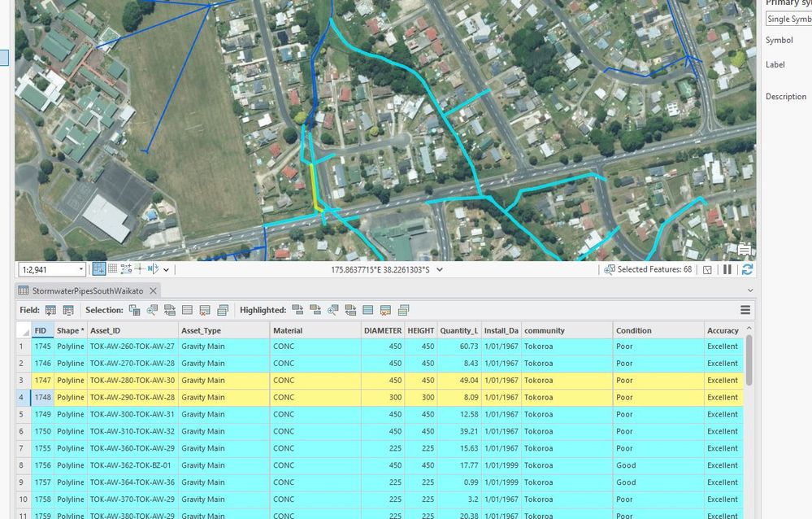
Task: Clear the highlighted rows
Action: tap(368, 310)
